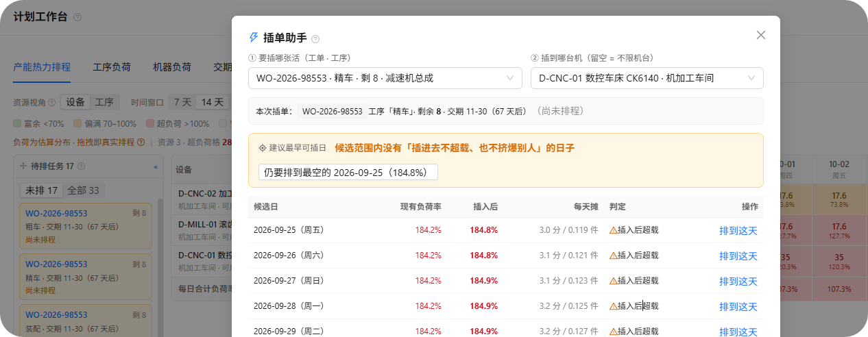
Task: Switch resource view to 工序
Action: pos(104,102)
